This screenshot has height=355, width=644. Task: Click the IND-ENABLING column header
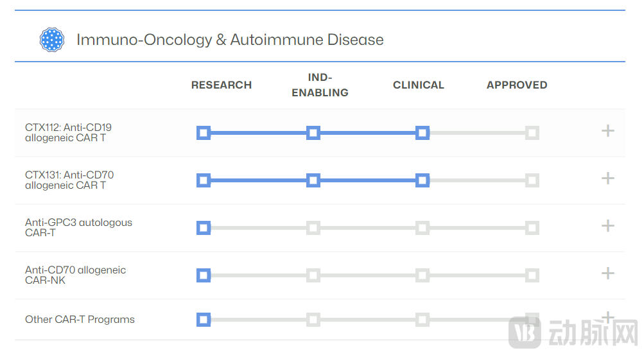tap(320, 85)
